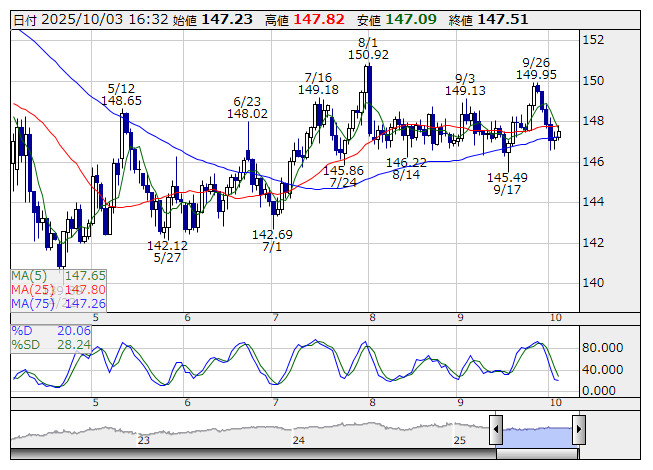Click the 5/27 low label 142.12

(x=167, y=245)
